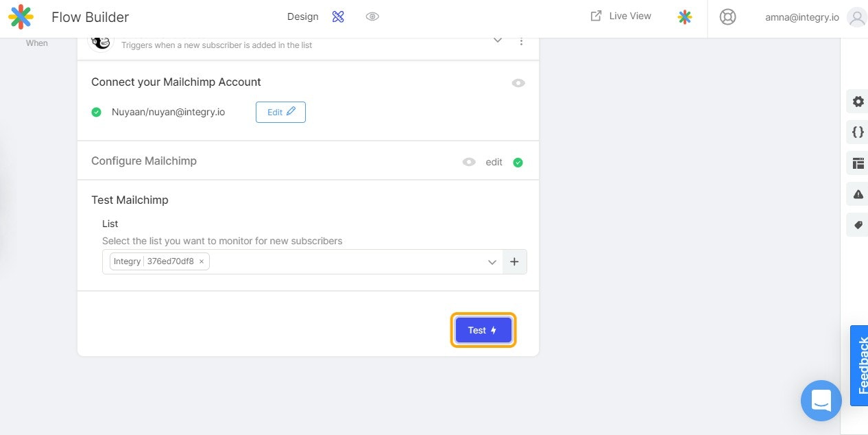Open the List dropdown arrow
The image size is (868, 435).
(492, 262)
